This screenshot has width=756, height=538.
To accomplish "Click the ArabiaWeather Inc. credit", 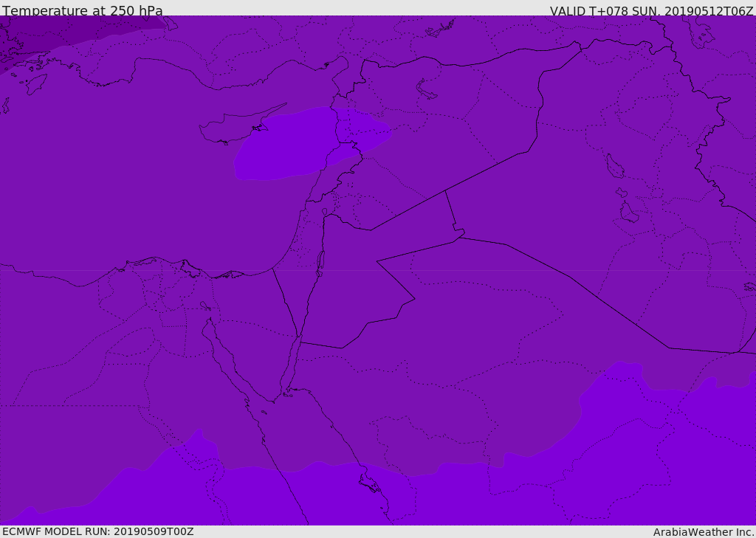I will pyautogui.click(x=704, y=532).
